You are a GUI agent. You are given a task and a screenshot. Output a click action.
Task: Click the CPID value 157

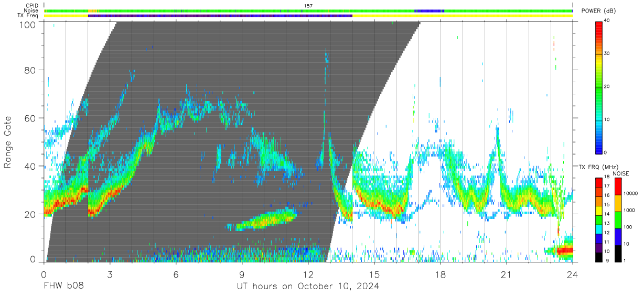pyautogui.click(x=308, y=6)
